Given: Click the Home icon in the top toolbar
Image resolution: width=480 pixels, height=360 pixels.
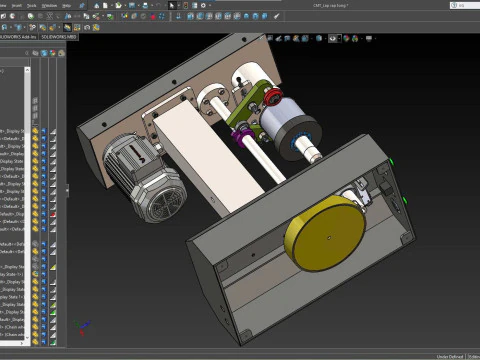Looking at the screenshot, I should point(97,6).
